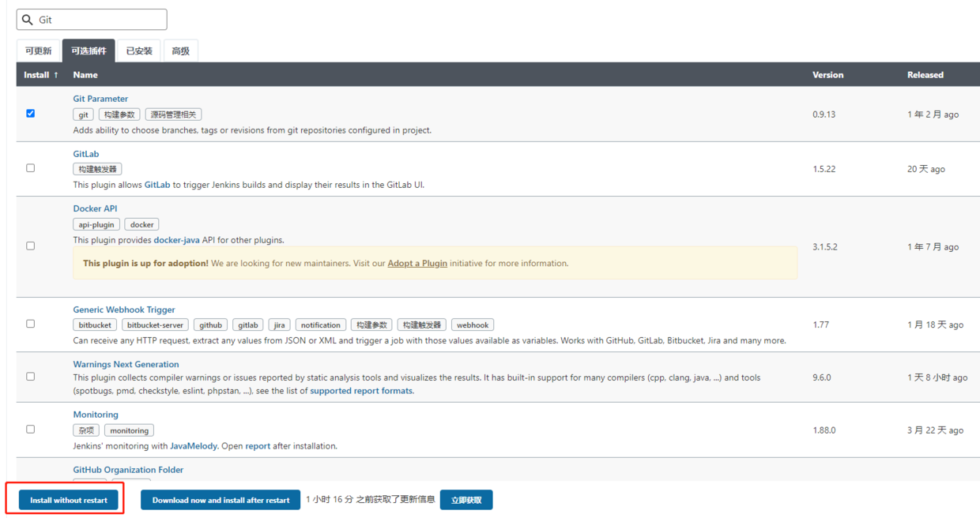Tick the Docker API plugin checkbox
Viewport: 980px width, 518px height.
pyautogui.click(x=30, y=246)
